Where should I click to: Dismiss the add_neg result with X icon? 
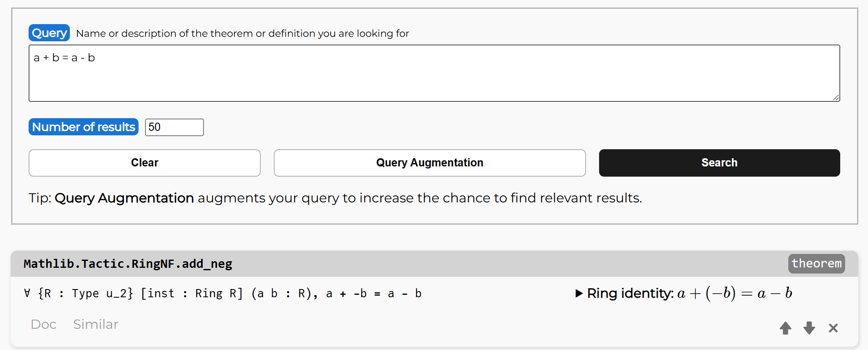tap(833, 328)
